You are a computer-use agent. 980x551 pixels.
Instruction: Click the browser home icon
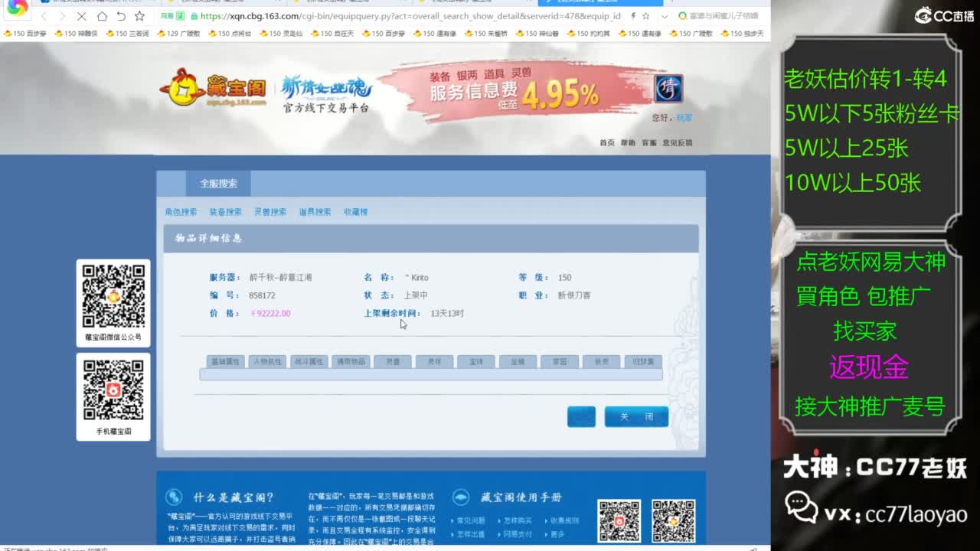(x=103, y=16)
